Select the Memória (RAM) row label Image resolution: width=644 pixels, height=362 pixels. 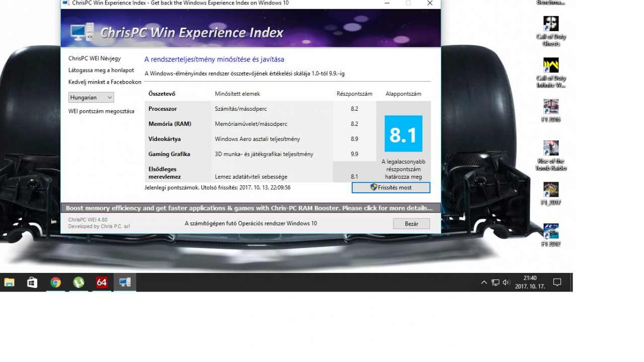170,124
